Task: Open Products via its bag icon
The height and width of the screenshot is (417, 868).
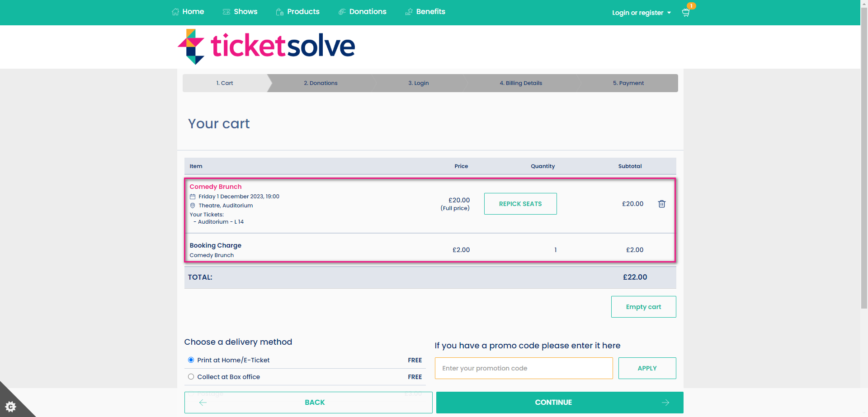Action: click(x=279, y=11)
